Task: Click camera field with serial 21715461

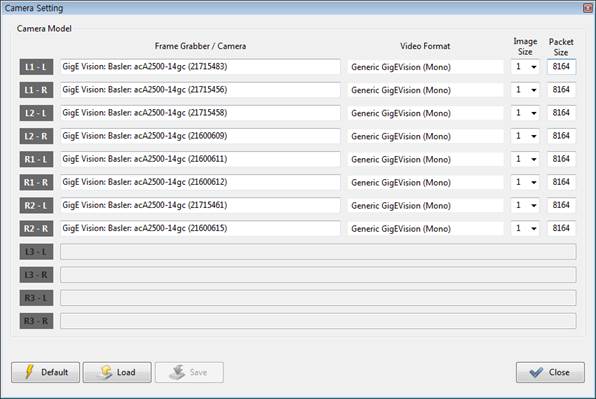Action: (200, 206)
